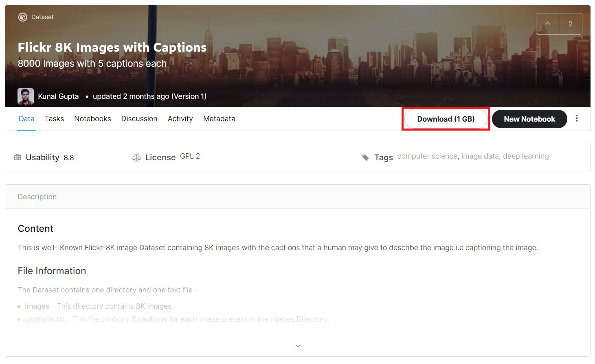Click the Content heading
This screenshot has height=364, width=595.
coord(35,229)
